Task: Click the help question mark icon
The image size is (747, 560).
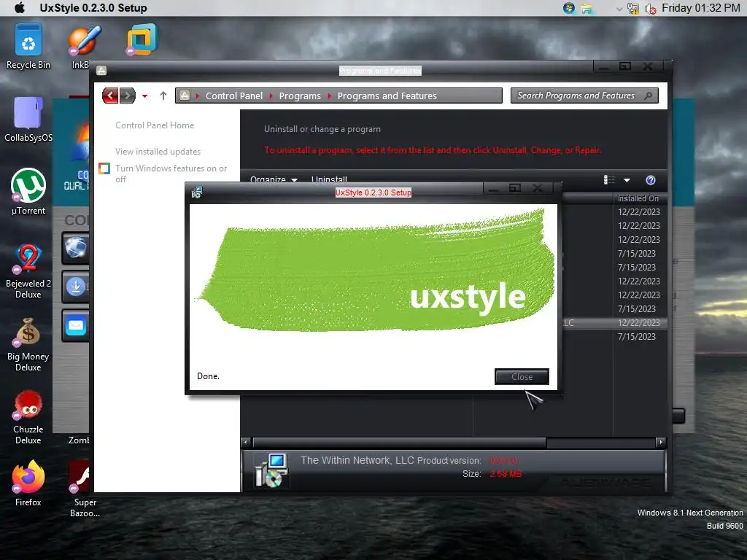Action: (650, 180)
